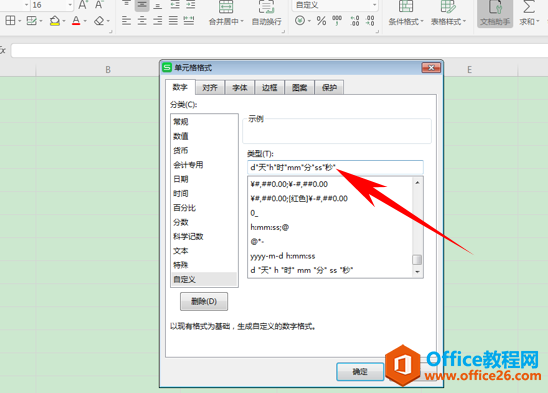
Task: Open the font size 16 dropdown
Action: point(70,5)
